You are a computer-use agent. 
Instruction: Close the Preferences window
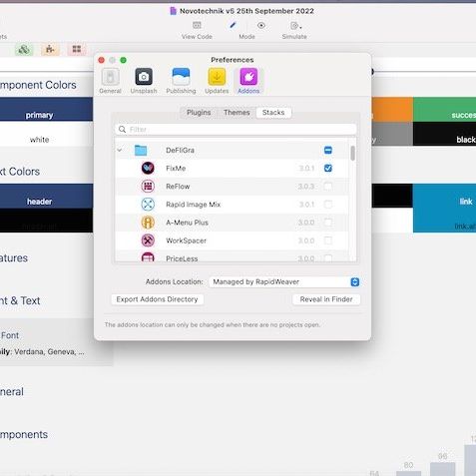102,60
